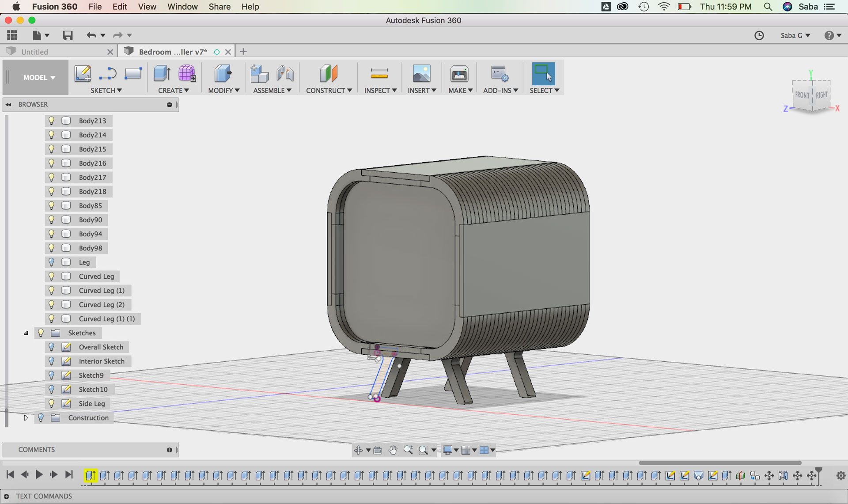Collapse the Sketches folder

click(26, 333)
